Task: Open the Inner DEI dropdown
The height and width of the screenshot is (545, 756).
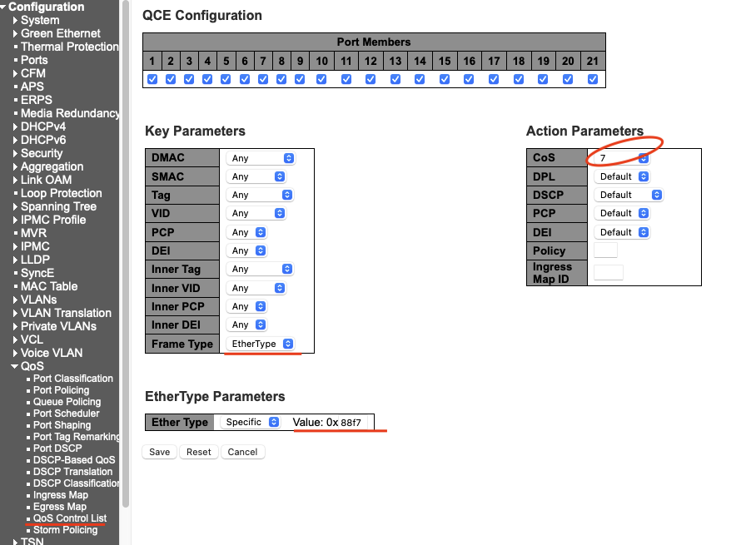Action: 246,325
